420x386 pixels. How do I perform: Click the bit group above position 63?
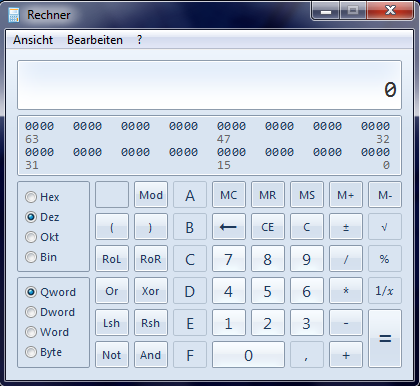[x=39, y=126]
